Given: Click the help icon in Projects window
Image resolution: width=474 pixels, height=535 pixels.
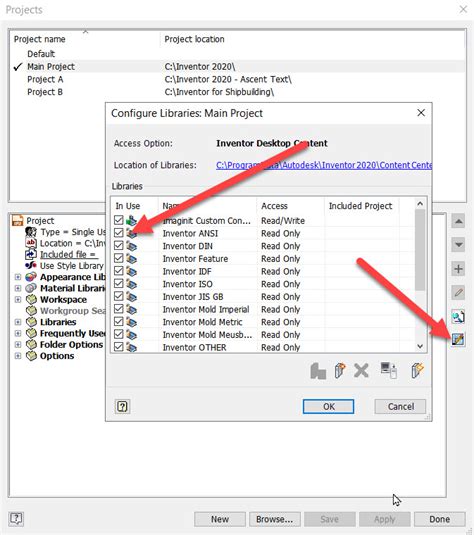Looking at the screenshot, I should tap(16, 519).
